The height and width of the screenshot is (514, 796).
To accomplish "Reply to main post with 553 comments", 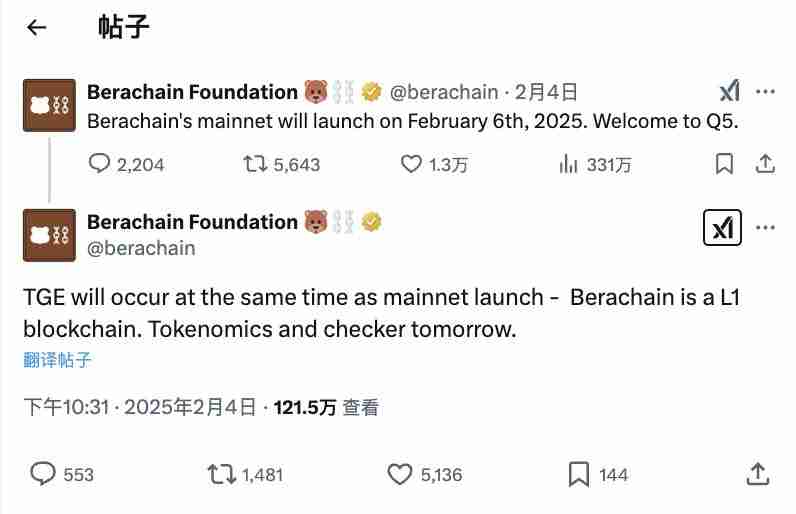I will point(44,473).
